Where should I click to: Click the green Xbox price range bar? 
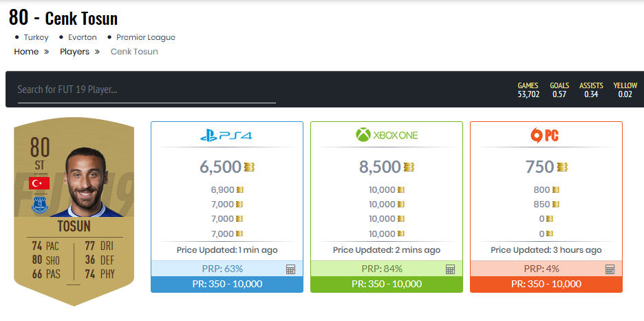pos(386,284)
